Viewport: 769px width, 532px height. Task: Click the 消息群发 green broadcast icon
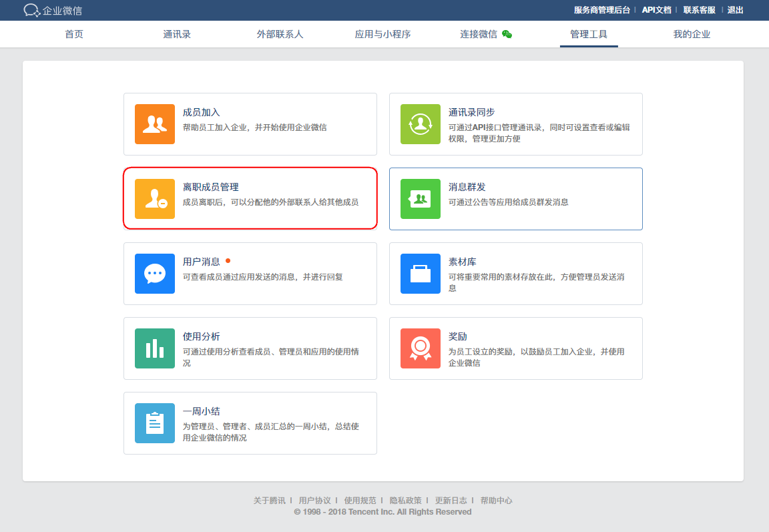[420, 199]
